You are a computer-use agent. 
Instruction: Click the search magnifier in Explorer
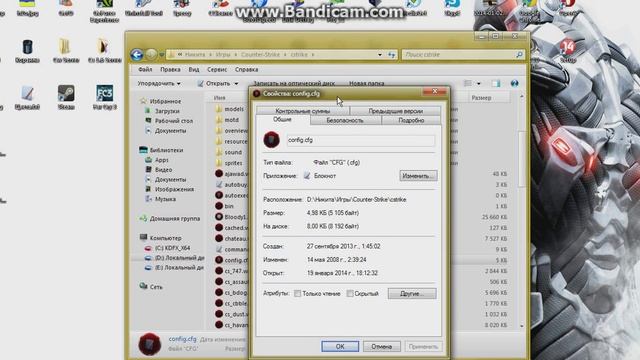pos(519,54)
